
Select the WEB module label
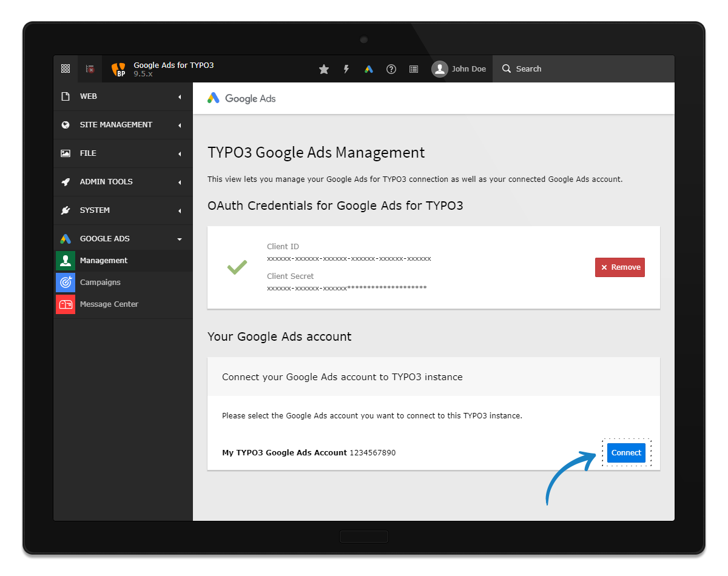(89, 96)
